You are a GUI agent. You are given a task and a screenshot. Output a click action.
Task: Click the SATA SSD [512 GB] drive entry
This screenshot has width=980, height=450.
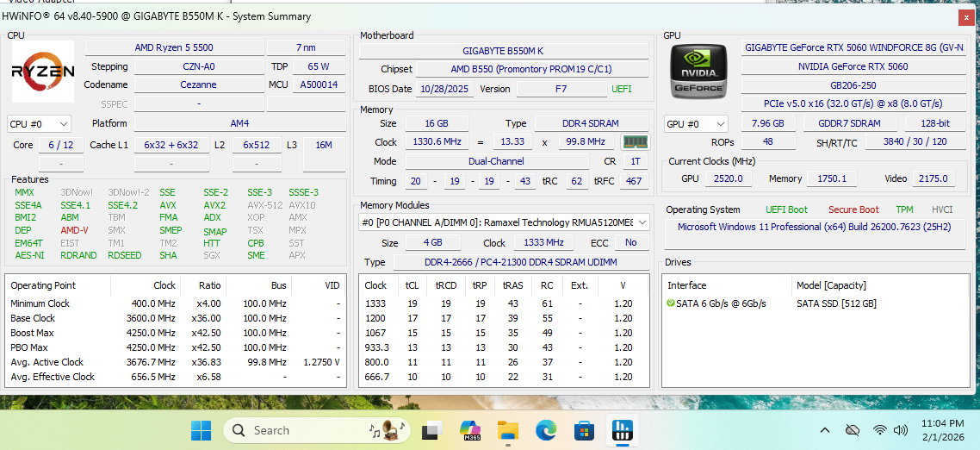[836, 303]
